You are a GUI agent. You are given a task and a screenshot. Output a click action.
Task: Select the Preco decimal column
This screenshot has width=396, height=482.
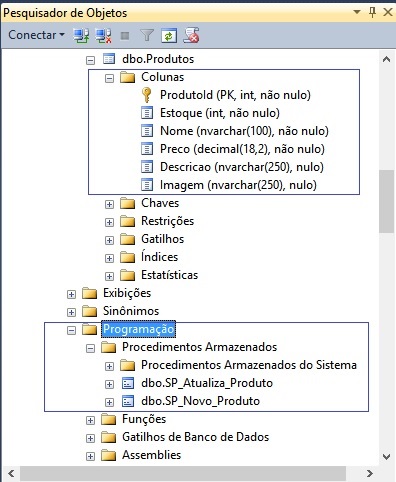coord(242,149)
